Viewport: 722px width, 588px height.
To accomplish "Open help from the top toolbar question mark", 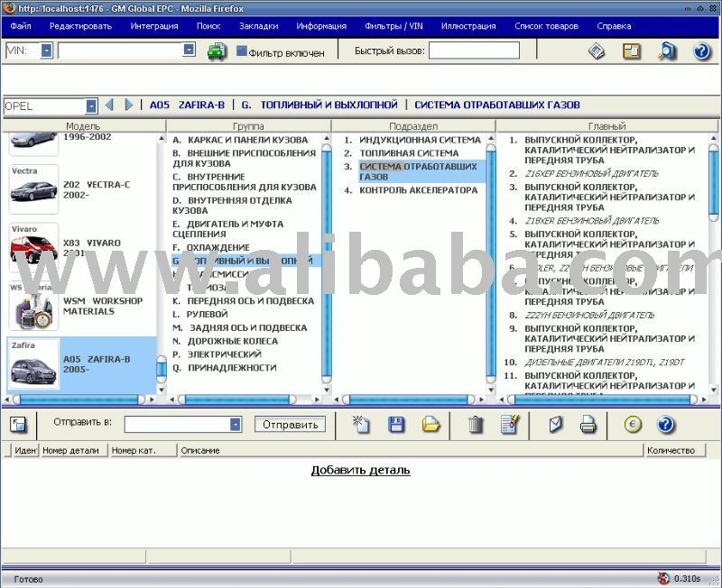I will (x=702, y=51).
